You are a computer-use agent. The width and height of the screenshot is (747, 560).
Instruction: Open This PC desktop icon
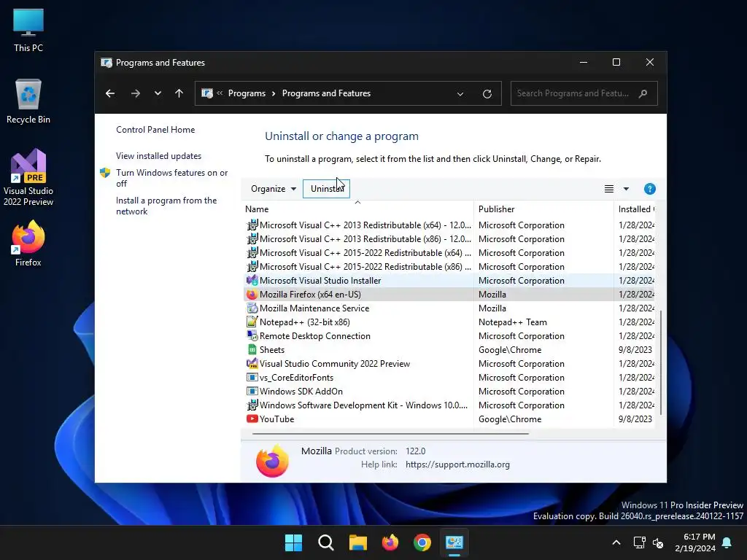click(x=28, y=31)
